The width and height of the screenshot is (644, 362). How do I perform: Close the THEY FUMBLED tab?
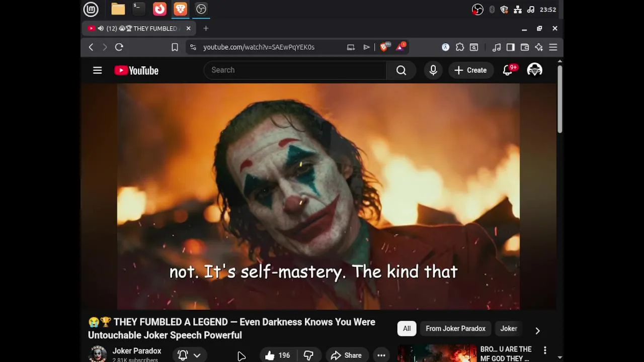[x=189, y=29]
